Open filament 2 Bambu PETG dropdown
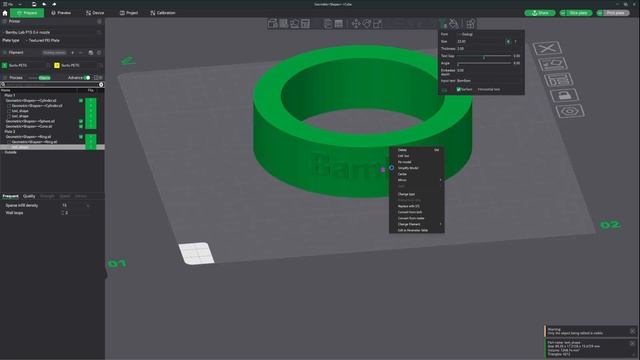Viewport: 640px width, 360px height. pos(79,65)
